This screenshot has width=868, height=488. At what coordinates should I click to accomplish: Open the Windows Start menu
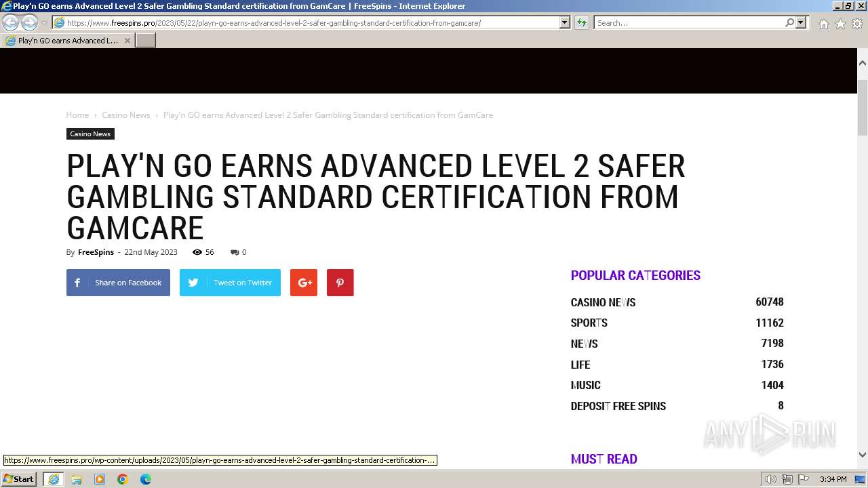point(19,479)
